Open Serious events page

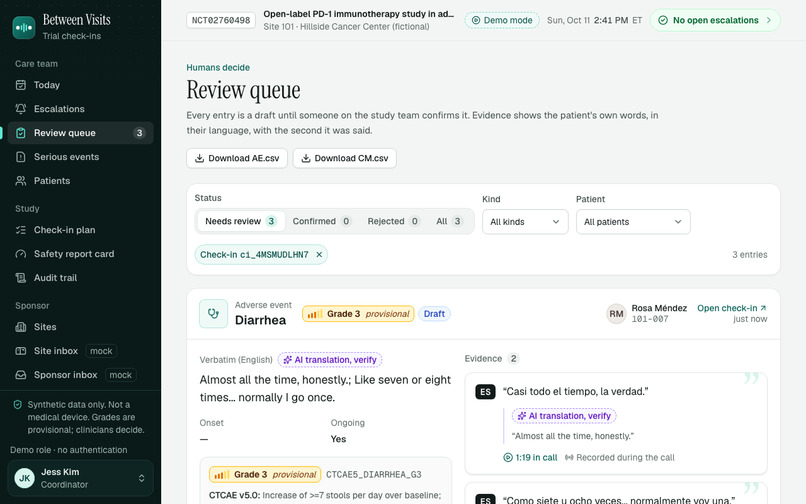coord(80,157)
